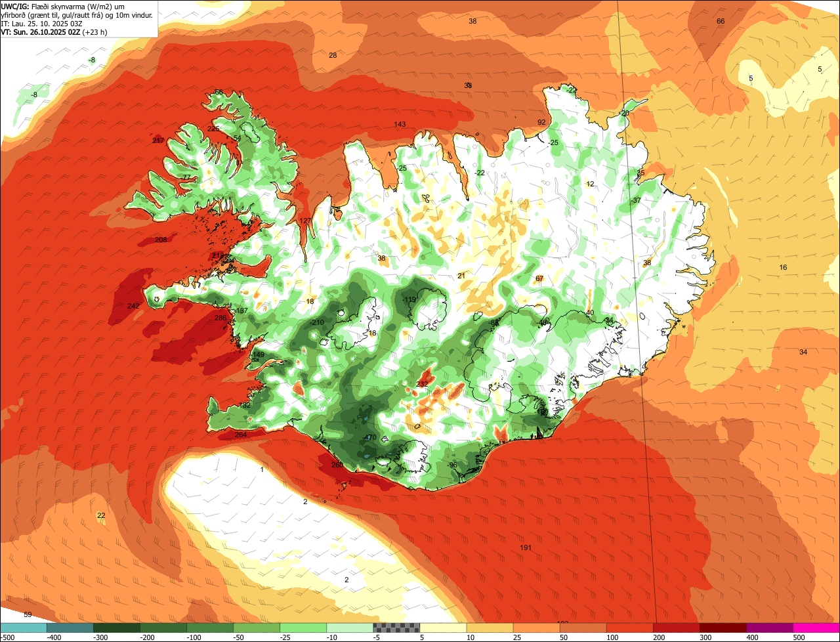Image resolution: width=840 pixels, height=642 pixels.
Task: Click the '16' value over the eastern sea
Action: 783,267
